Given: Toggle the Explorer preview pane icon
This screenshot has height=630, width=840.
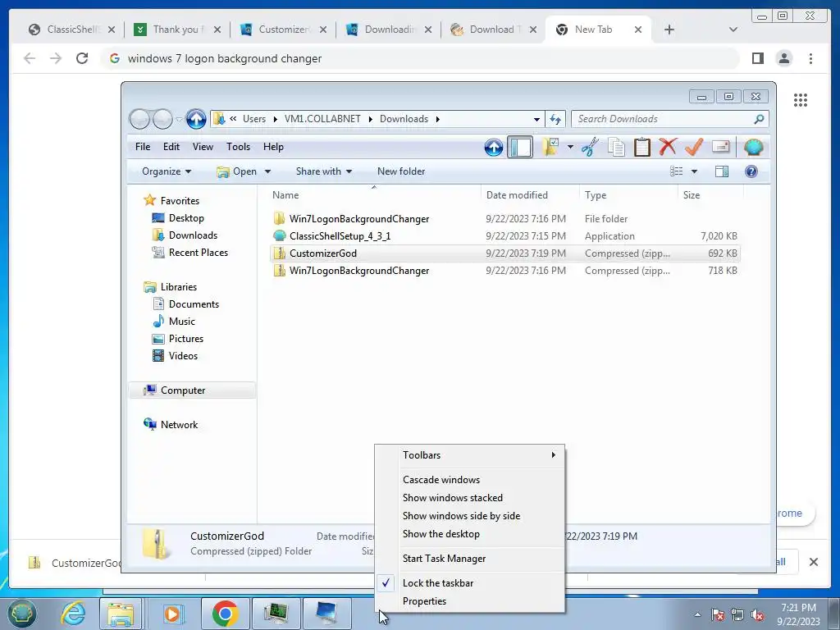Looking at the screenshot, I should click(722, 171).
